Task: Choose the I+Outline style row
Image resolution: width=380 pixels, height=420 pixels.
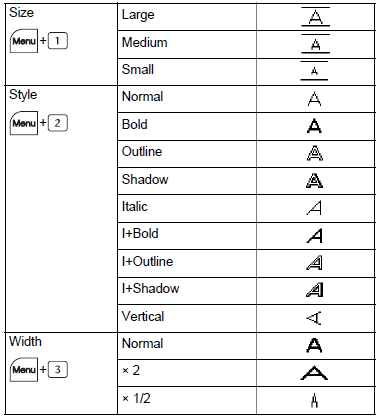Action: coord(246,263)
